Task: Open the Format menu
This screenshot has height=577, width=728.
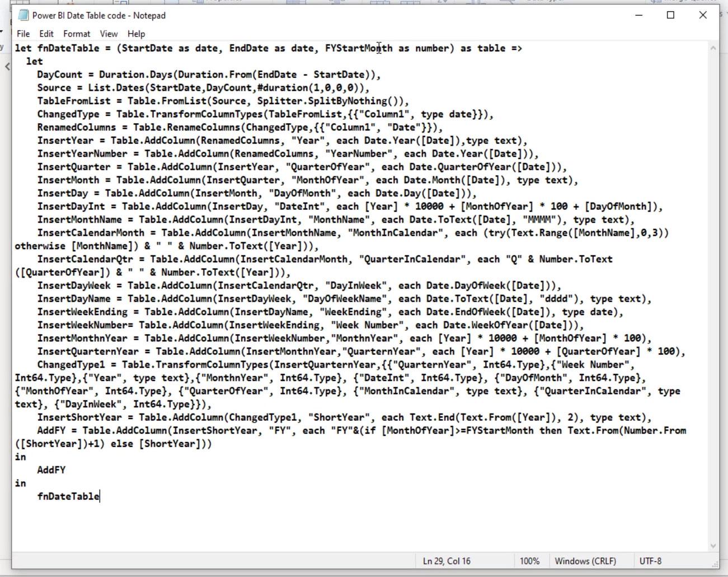Action: [x=77, y=34]
